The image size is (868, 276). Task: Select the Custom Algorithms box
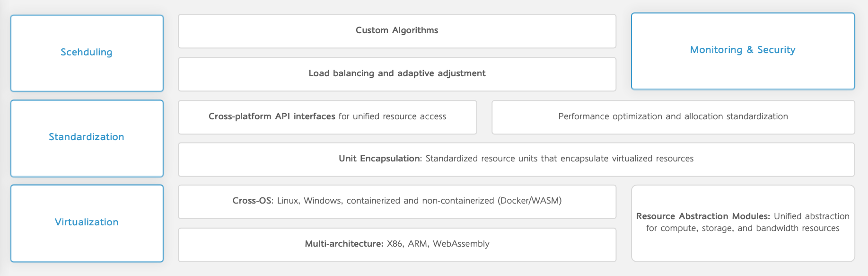coord(397,31)
